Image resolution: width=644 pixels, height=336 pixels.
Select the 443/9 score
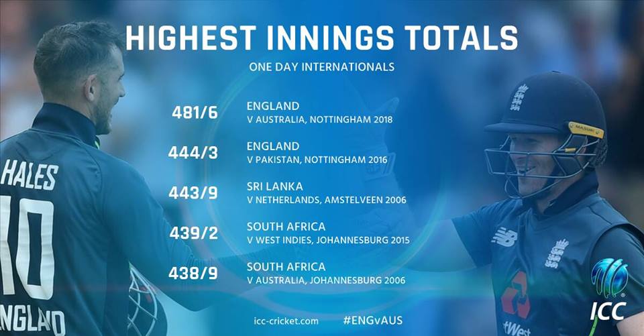[x=193, y=192]
